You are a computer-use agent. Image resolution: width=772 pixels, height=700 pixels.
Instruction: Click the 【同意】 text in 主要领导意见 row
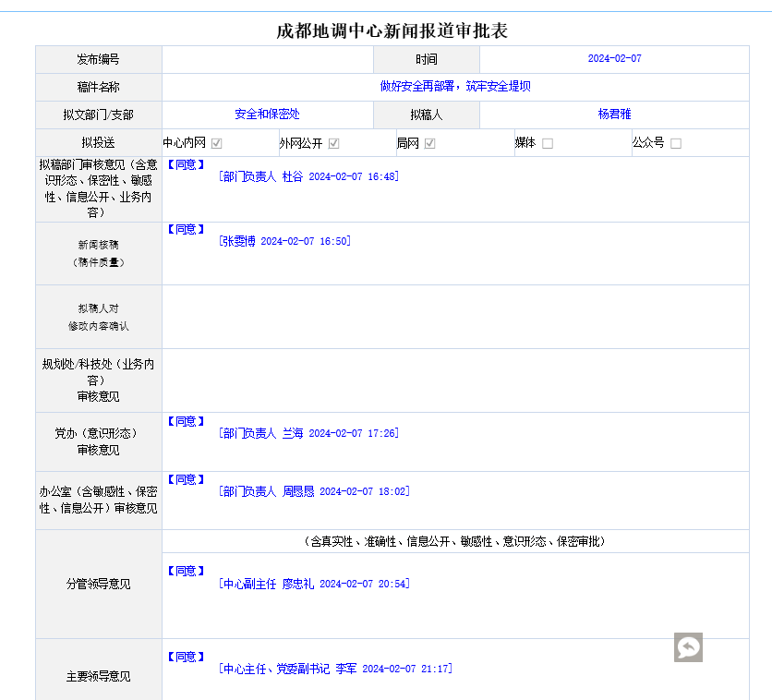186,657
